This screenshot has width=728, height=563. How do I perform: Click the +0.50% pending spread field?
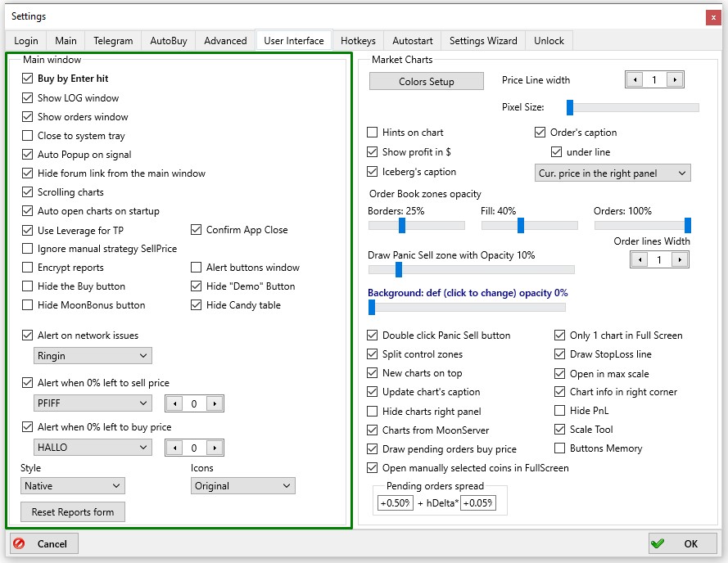pyautogui.click(x=395, y=502)
